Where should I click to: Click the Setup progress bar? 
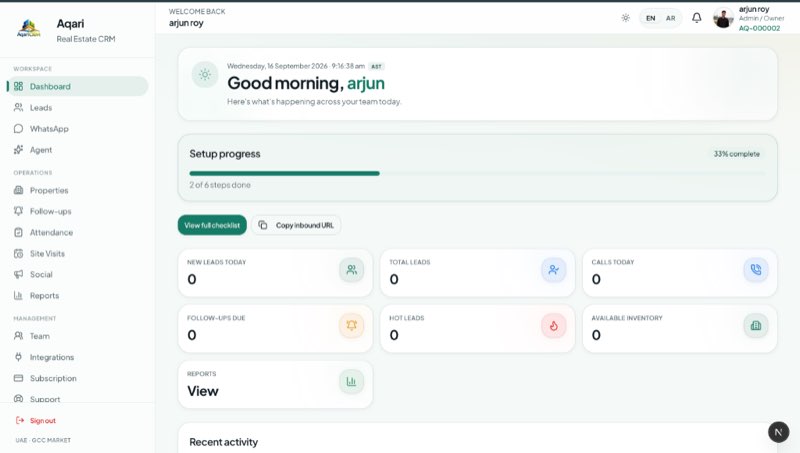(x=477, y=173)
